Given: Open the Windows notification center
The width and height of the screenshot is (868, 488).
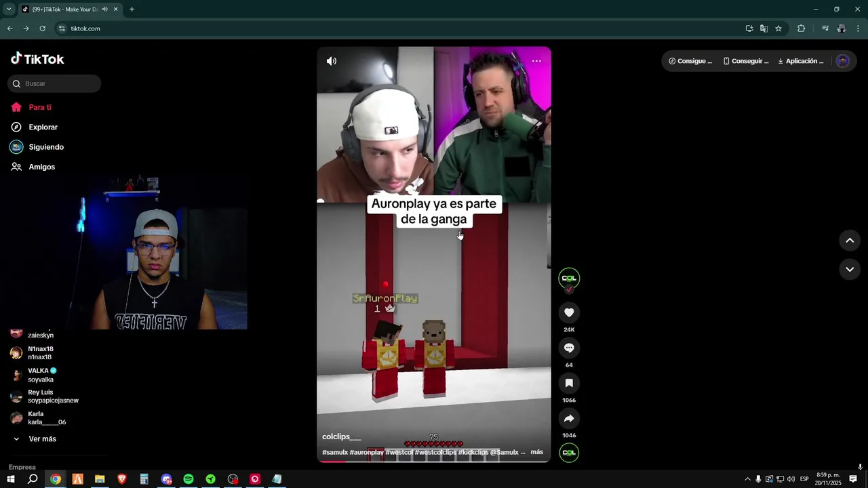Looking at the screenshot, I should (853, 479).
